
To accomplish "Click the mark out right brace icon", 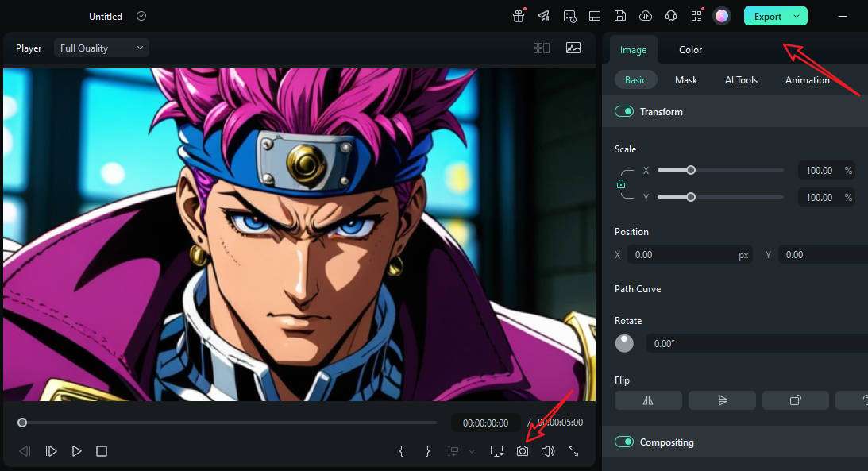I will click(x=427, y=451).
